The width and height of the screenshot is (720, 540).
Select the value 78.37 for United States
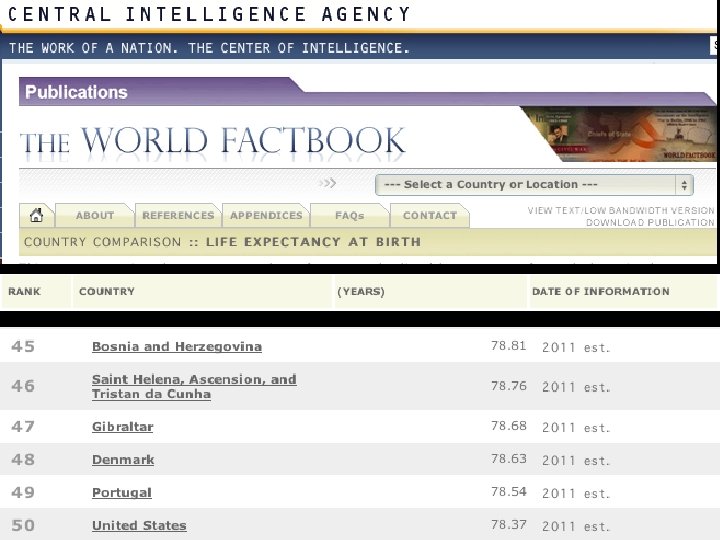click(508, 525)
